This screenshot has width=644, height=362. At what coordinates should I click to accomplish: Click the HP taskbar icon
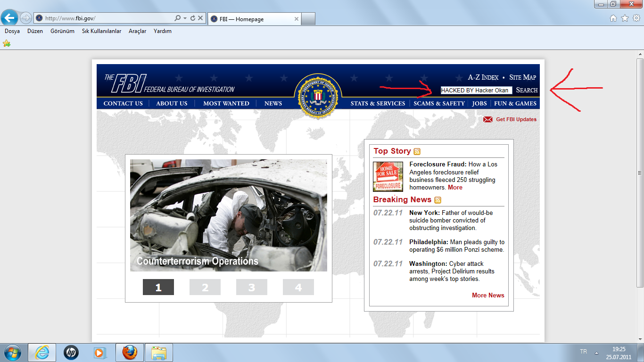point(71,353)
